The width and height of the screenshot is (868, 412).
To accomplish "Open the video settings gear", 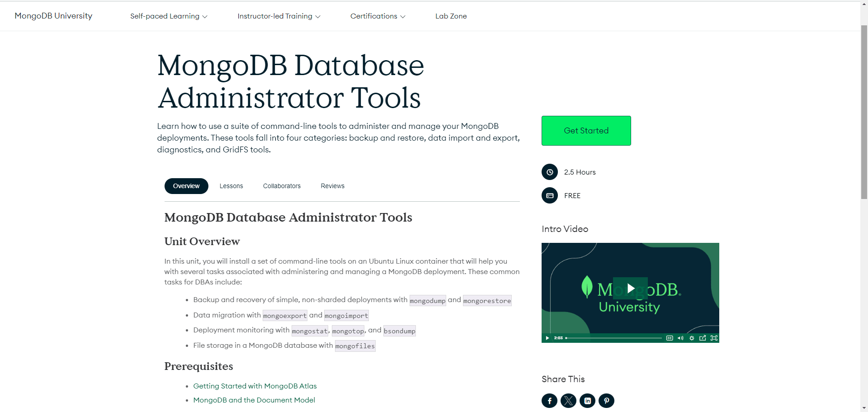I will point(692,338).
